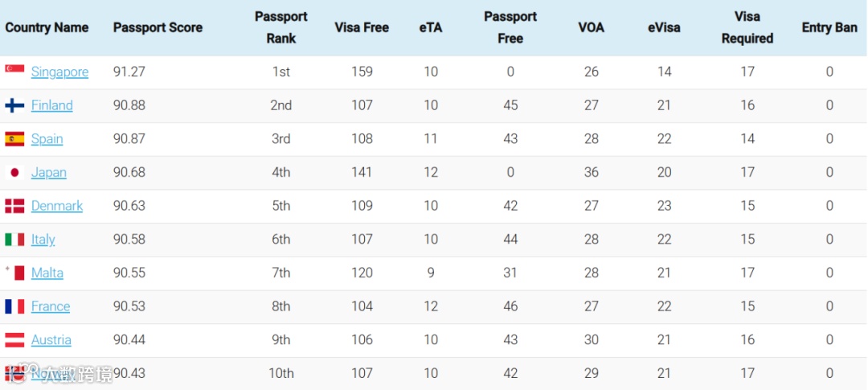Follow the Japan link
The image size is (868, 390).
pyautogui.click(x=49, y=172)
